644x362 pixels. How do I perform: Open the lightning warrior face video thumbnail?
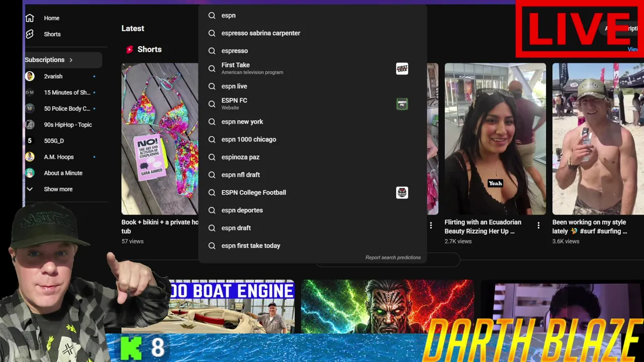click(x=387, y=306)
